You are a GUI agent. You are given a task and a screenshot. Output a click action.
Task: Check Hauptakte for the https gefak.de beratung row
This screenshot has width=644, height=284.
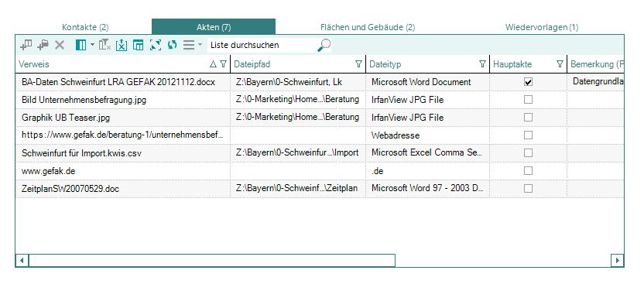[528, 135]
